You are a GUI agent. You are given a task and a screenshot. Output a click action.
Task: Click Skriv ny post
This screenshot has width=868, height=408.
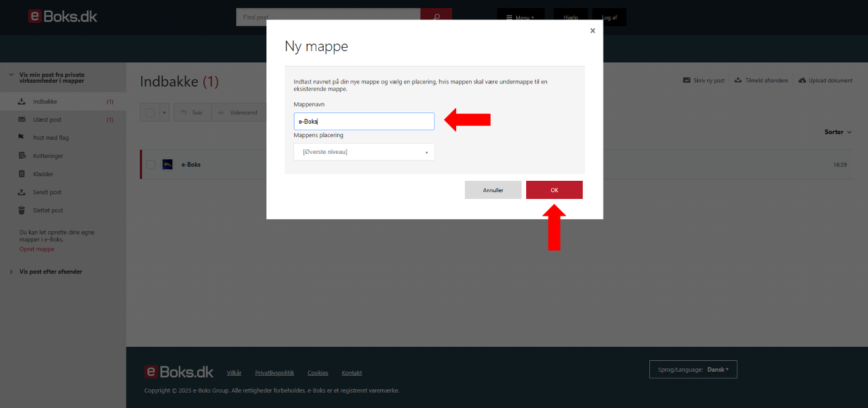click(704, 81)
